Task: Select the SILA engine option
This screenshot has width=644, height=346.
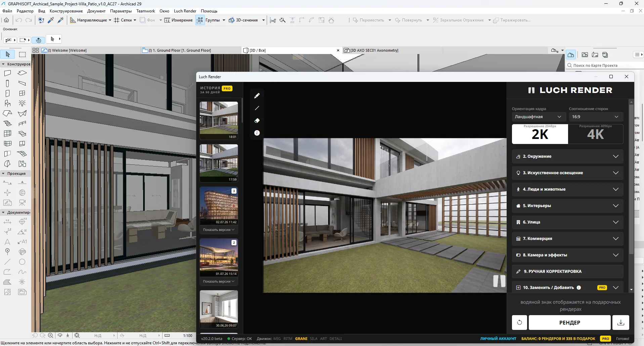Action: [x=313, y=339]
